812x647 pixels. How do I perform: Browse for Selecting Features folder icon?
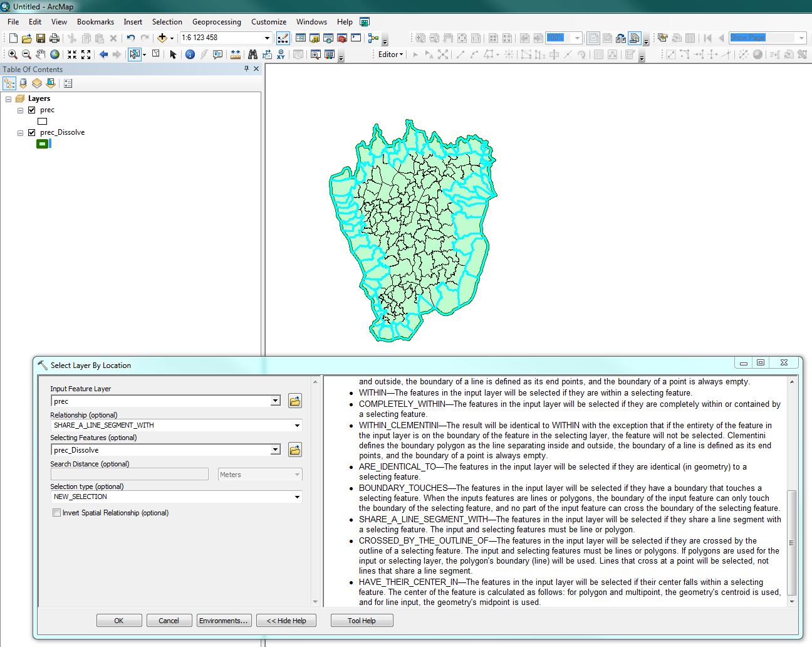(294, 450)
